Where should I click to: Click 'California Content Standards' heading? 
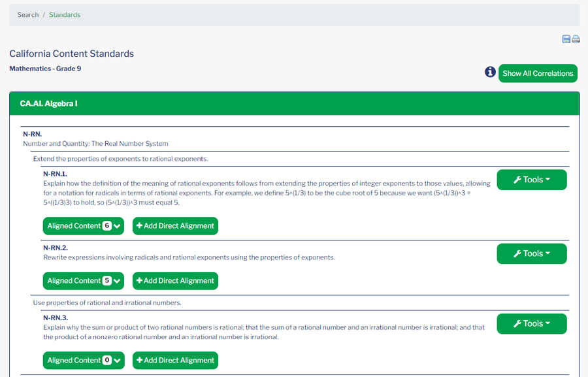pos(72,54)
